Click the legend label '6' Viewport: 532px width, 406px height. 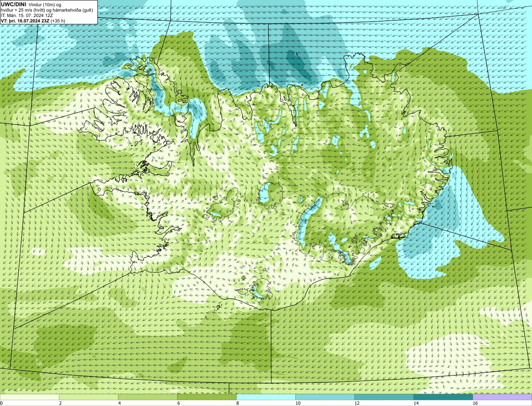point(178,403)
